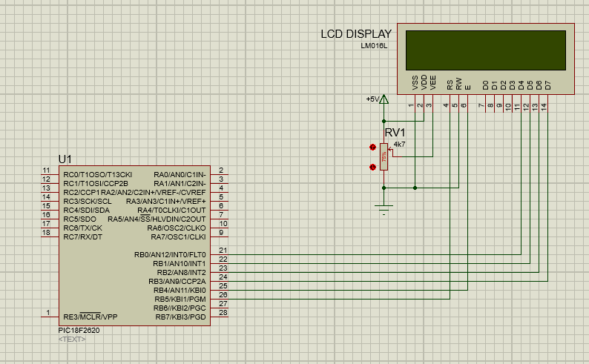Click the 4k7 resistance value label
Image resolution: width=589 pixels, height=364 pixels.
399,144
